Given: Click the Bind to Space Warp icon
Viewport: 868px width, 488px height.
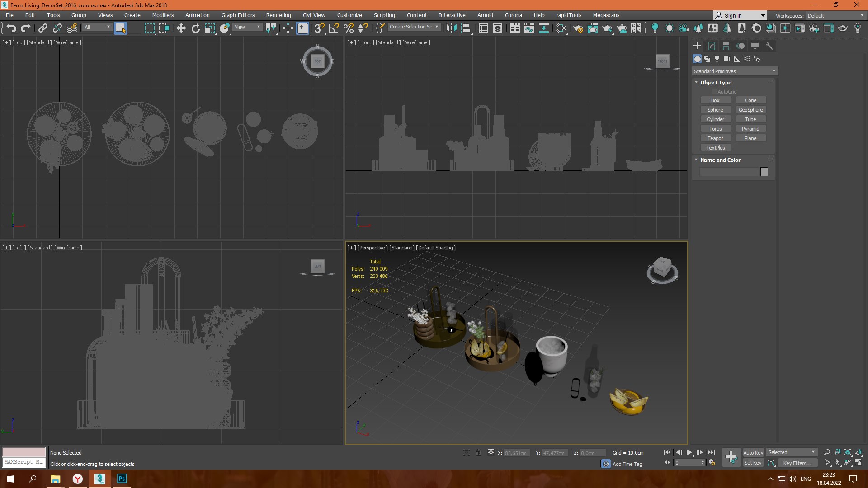Looking at the screenshot, I should click(72, 28).
